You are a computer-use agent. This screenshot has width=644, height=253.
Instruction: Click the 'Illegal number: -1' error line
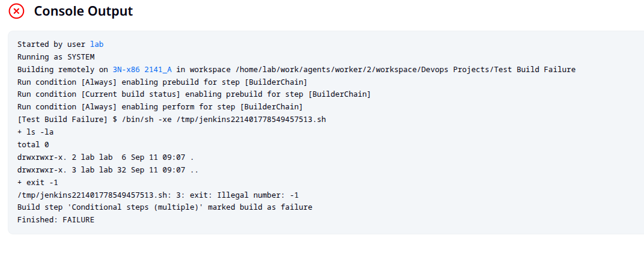tap(160, 195)
